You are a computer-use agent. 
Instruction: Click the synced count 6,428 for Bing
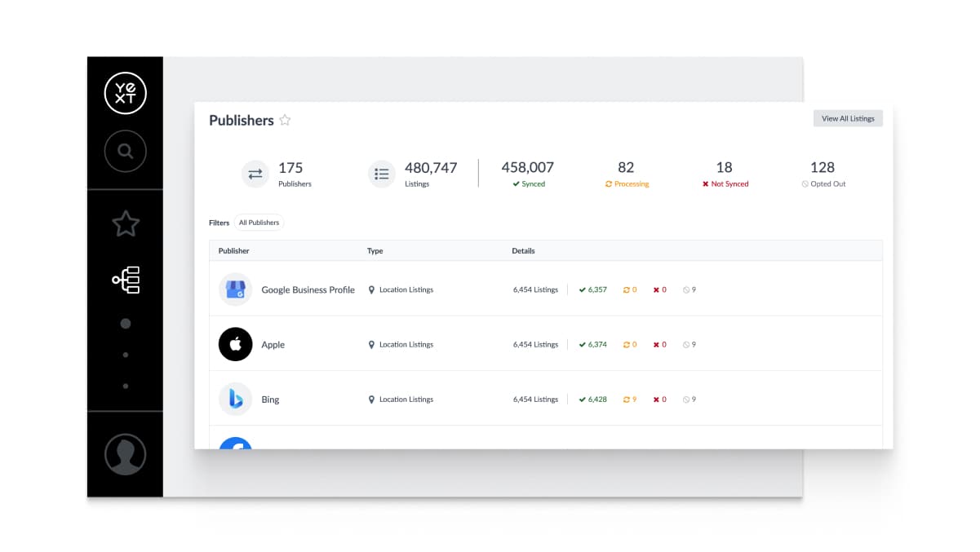[592, 400]
